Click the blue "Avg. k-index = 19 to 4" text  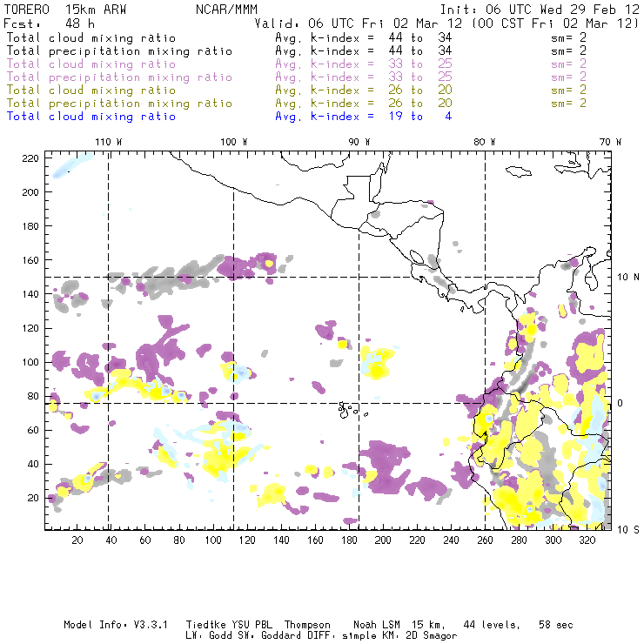[x=364, y=117]
